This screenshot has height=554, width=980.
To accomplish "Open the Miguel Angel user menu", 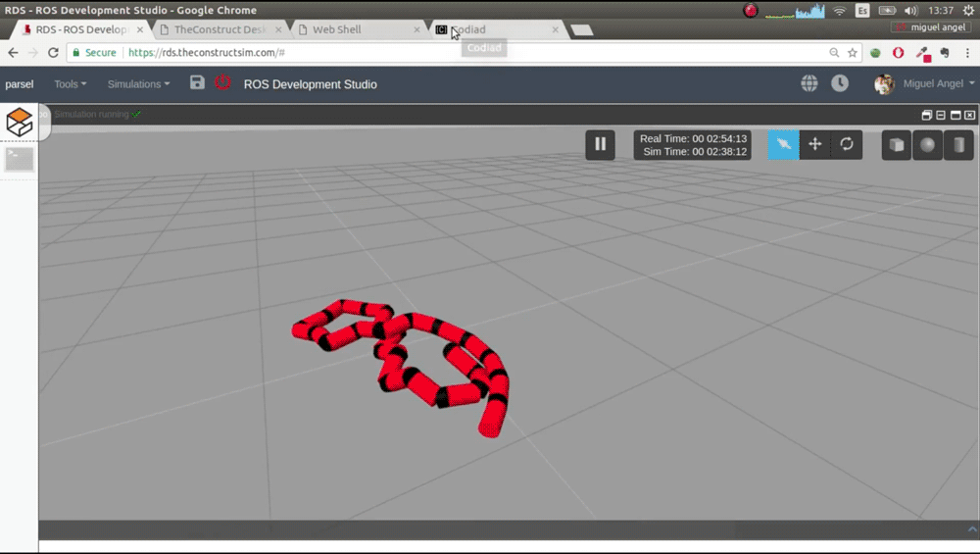I will pos(939,83).
